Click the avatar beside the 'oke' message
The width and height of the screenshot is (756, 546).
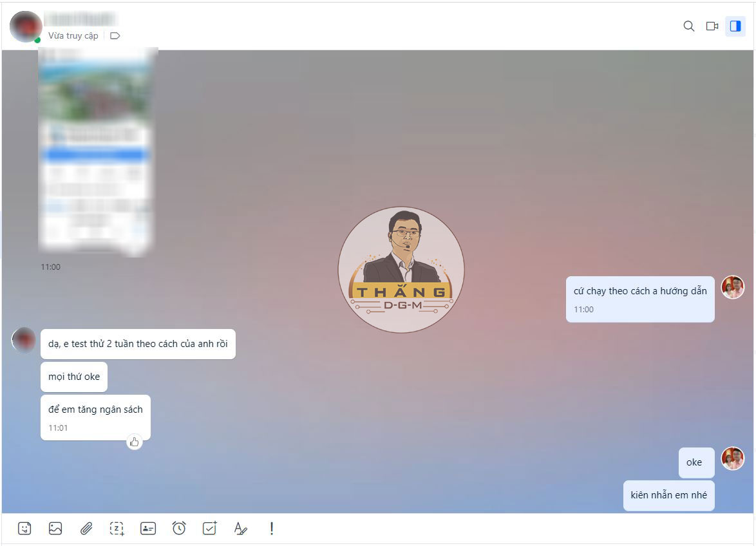point(732,458)
